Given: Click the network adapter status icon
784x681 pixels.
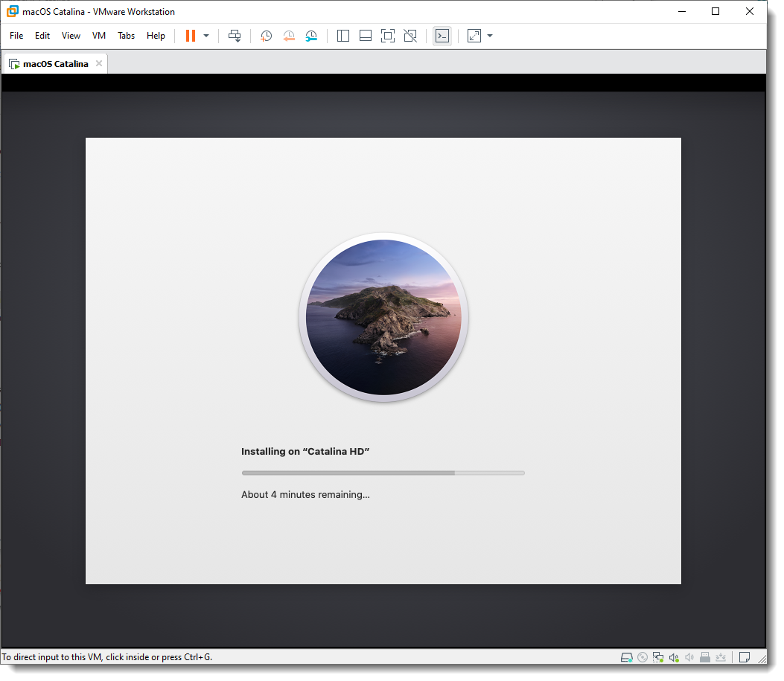Looking at the screenshot, I should coord(658,658).
